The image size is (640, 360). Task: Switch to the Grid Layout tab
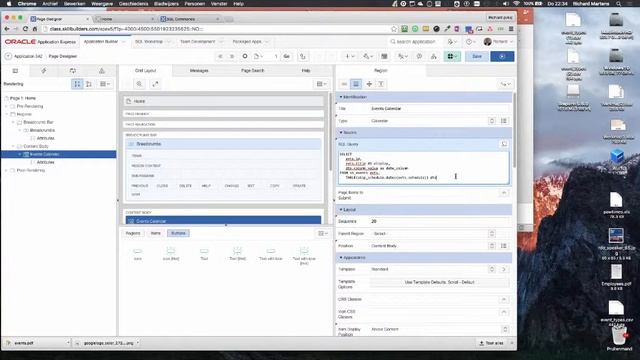tap(146, 71)
